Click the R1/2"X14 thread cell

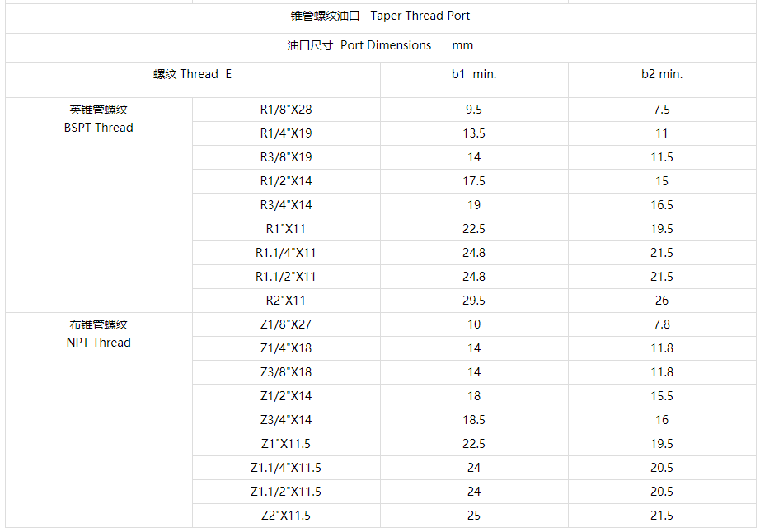tap(287, 181)
